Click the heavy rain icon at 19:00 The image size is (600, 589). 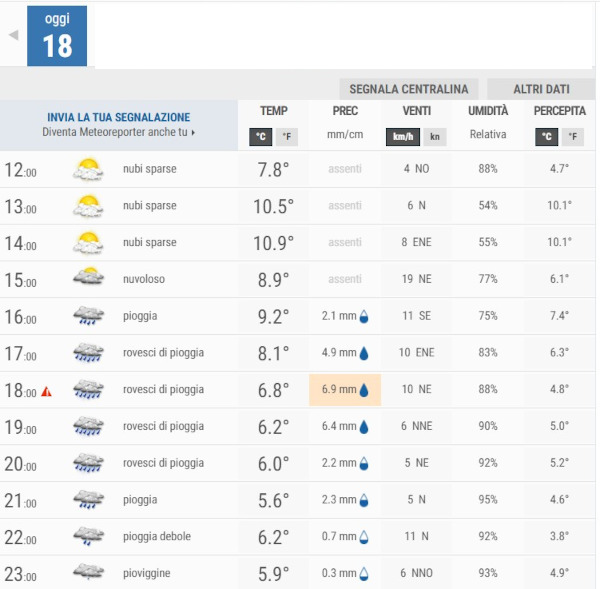pyautogui.click(x=89, y=427)
